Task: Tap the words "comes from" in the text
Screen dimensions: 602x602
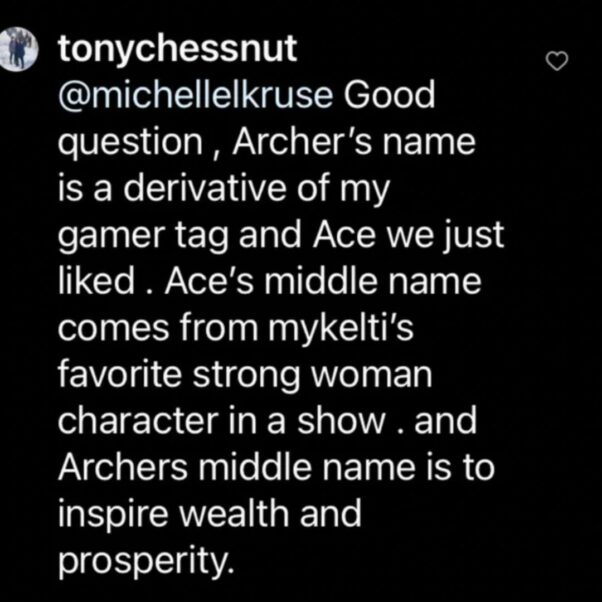Action: (x=158, y=328)
